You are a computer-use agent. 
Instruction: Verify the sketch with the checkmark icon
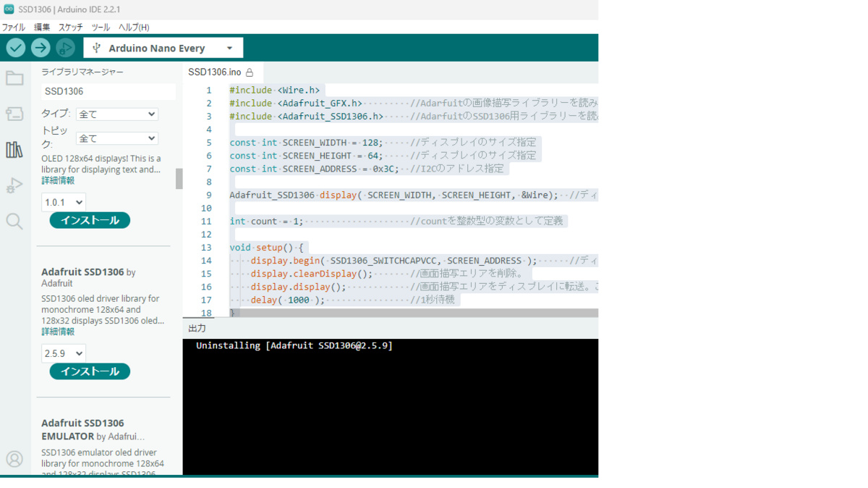coord(16,47)
